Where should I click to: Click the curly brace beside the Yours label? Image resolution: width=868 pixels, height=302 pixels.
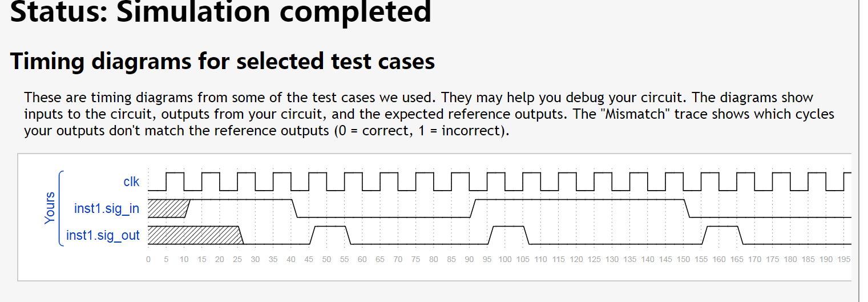pyautogui.click(x=61, y=208)
